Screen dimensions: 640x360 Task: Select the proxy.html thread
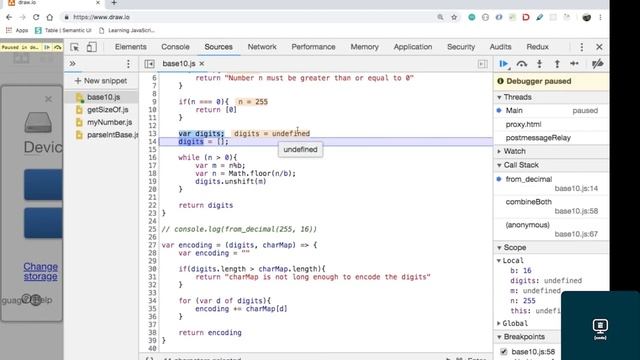pos(551,124)
